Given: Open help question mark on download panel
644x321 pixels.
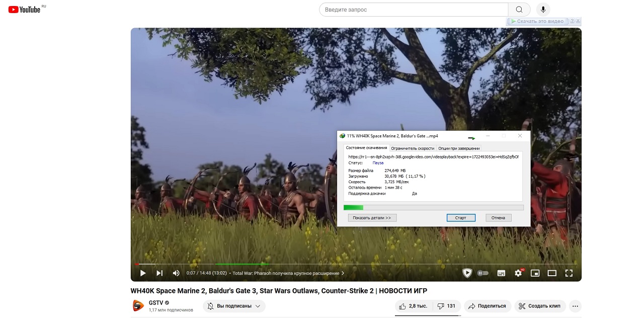Looking at the screenshot, I should coord(572,21).
